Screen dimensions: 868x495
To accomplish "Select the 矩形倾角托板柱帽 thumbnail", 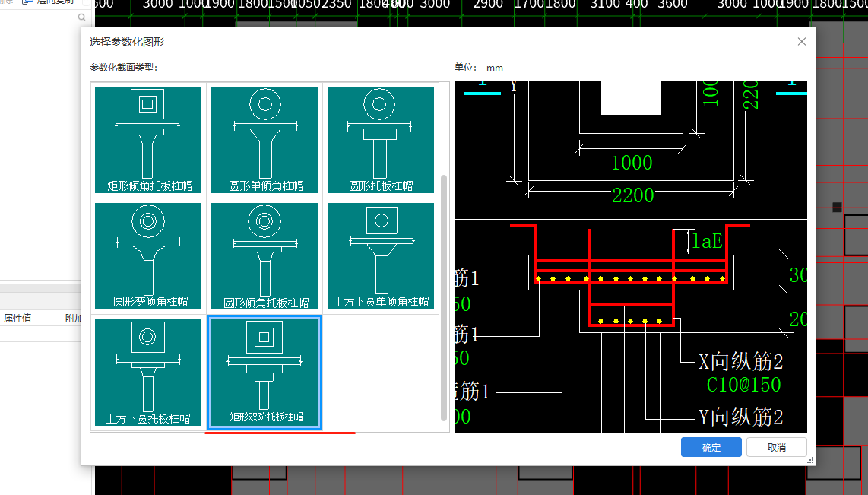I will 148,140.
